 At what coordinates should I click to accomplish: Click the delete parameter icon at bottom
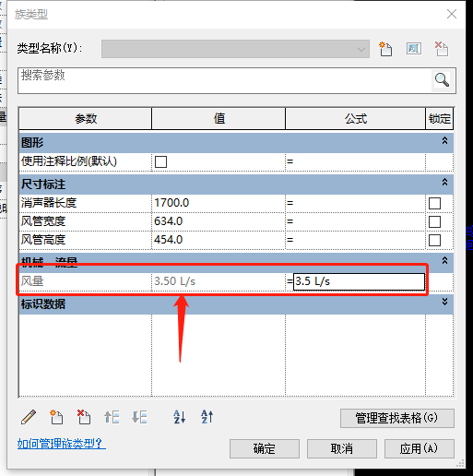click(x=84, y=417)
